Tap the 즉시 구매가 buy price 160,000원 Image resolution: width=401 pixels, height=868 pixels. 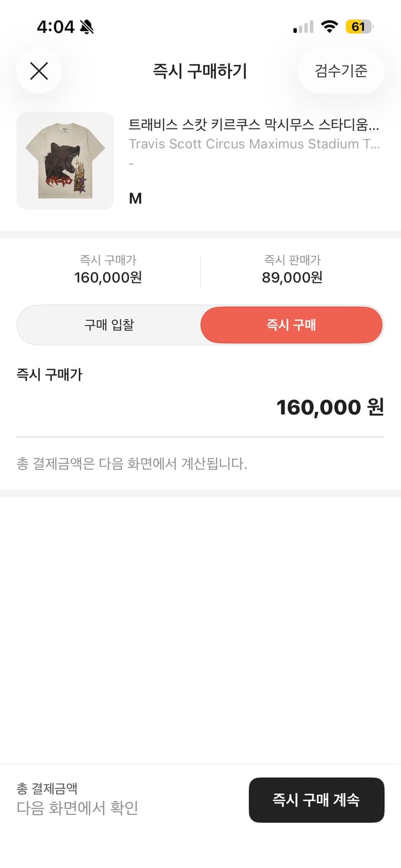(108, 278)
